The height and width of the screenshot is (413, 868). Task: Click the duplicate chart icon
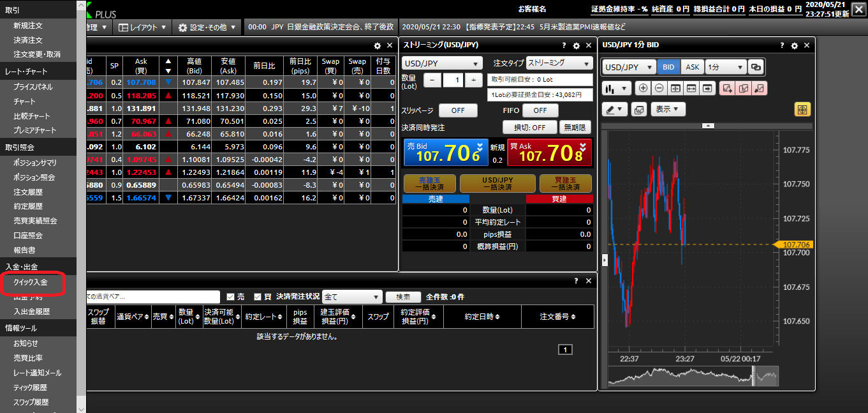point(744,89)
